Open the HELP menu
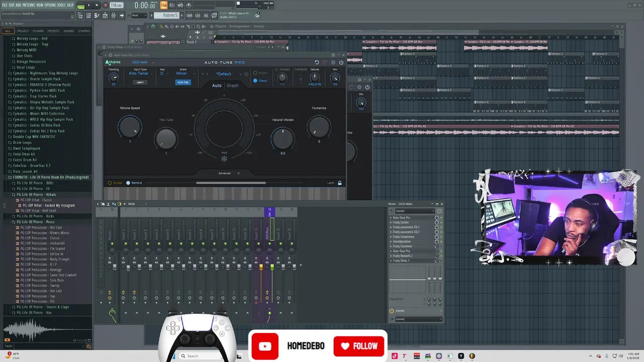Viewport: 644px width, 362px height. coord(70,5)
